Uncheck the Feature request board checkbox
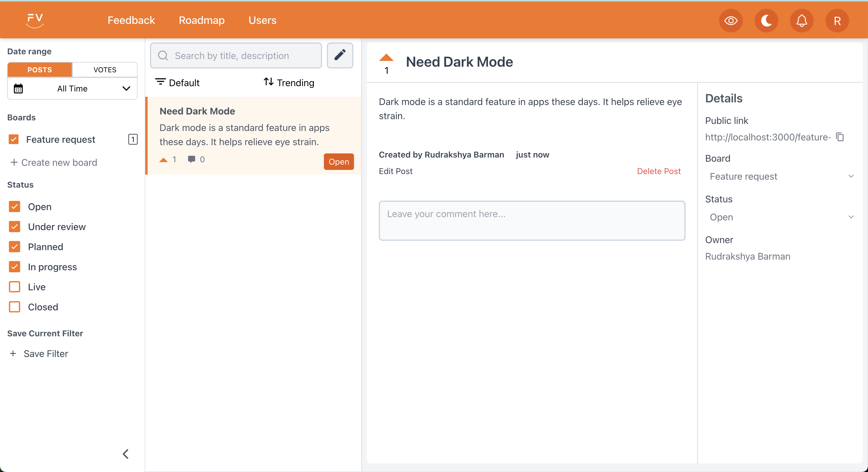Image resolution: width=868 pixels, height=472 pixels. coord(14,139)
